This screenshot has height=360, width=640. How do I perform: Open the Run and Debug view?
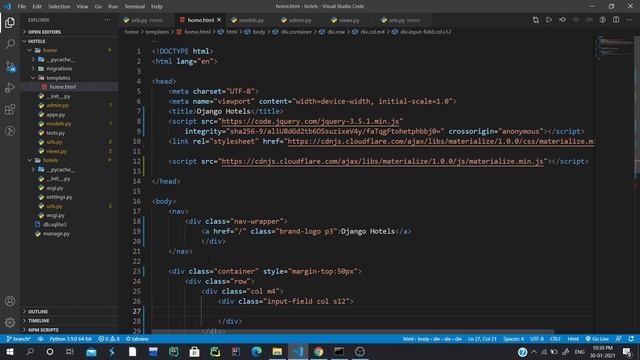tap(10, 88)
